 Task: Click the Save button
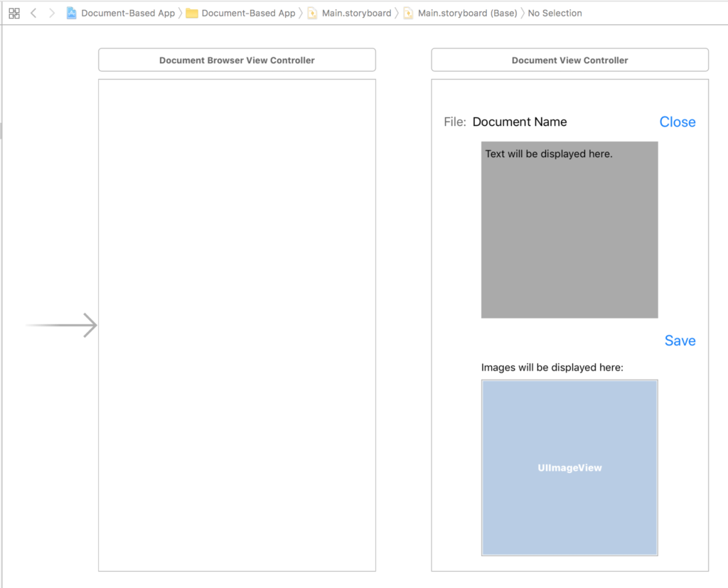[x=680, y=341]
